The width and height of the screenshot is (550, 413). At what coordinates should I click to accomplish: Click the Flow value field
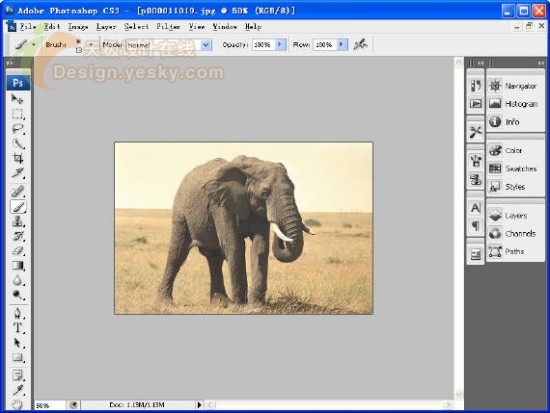[x=325, y=45]
